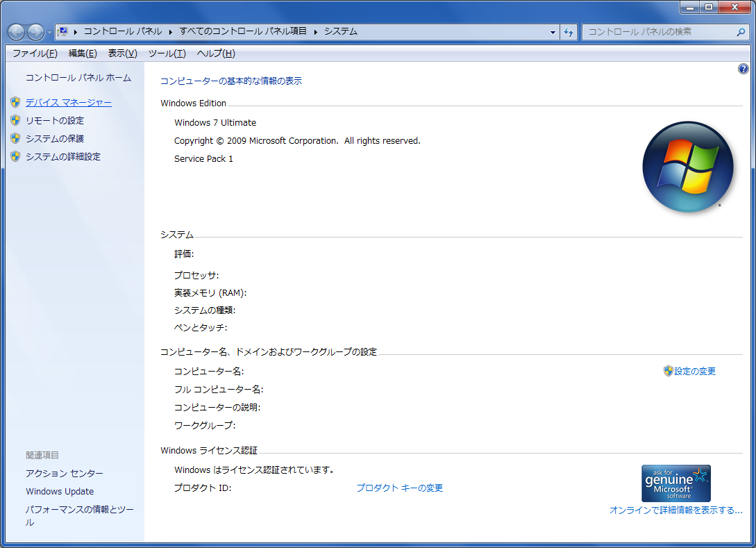Open the ツール(T) menu
Screen dimensions: 756x548
click(167, 53)
